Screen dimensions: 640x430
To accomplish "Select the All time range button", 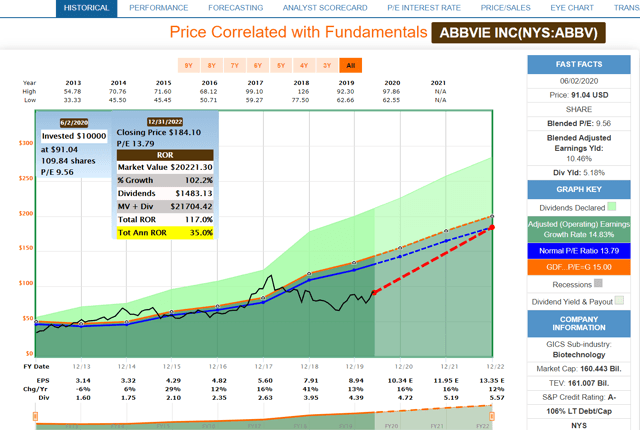I will [x=351, y=65].
